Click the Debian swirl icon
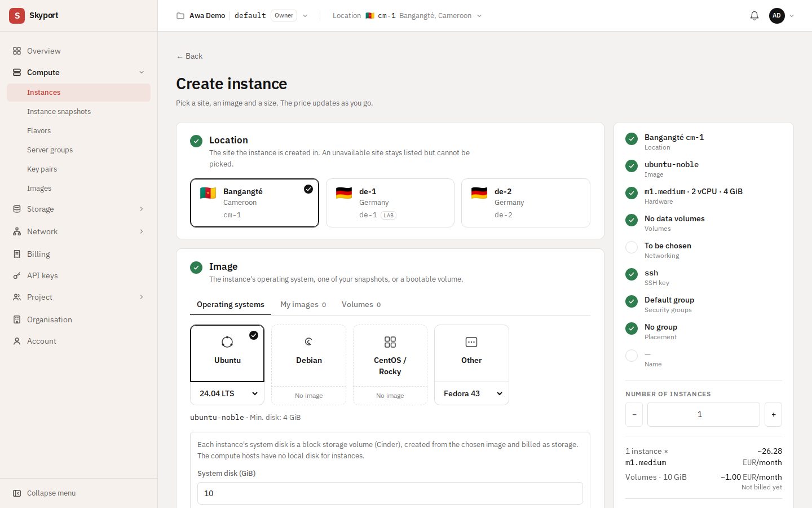 click(308, 341)
